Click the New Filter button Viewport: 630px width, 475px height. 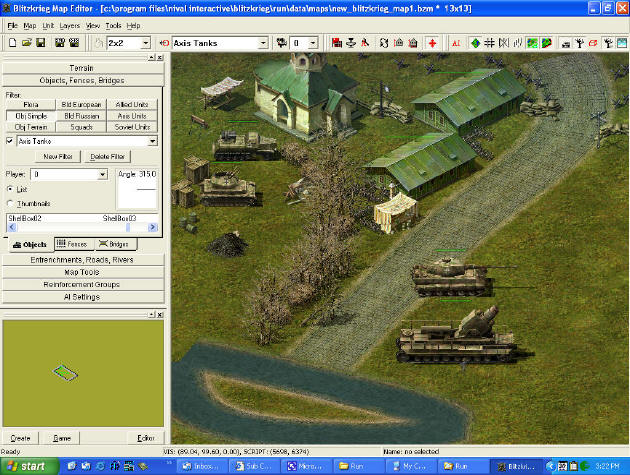coord(58,156)
